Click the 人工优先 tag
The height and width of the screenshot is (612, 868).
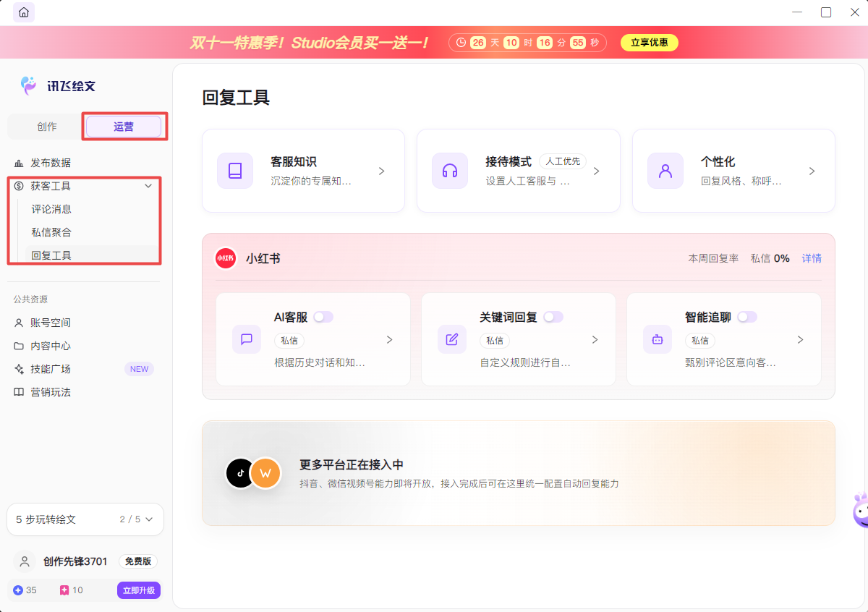[563, 161]
